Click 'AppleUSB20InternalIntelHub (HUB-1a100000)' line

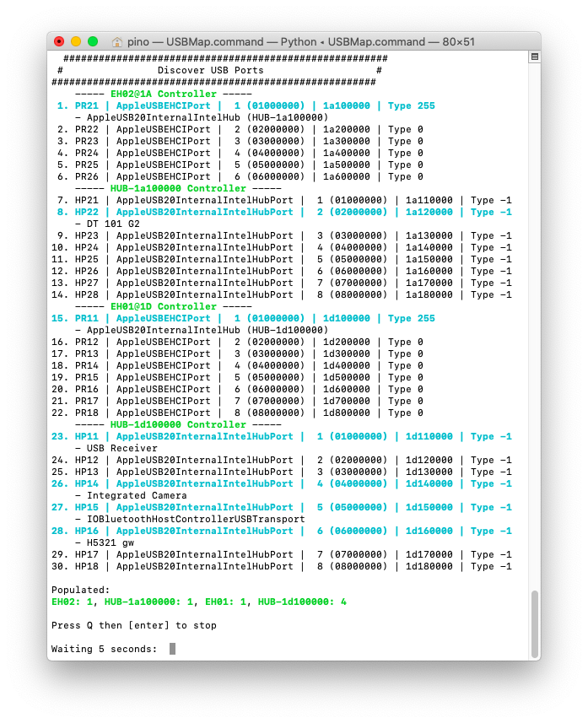pos(202,117)
